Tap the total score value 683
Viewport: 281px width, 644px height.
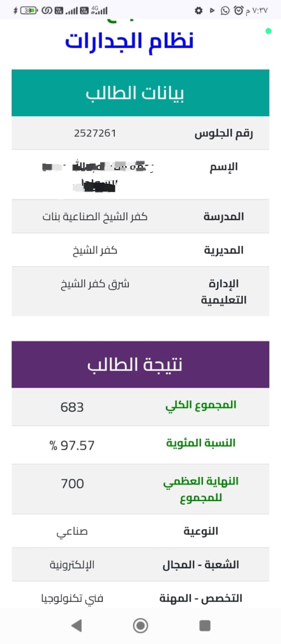72,407
